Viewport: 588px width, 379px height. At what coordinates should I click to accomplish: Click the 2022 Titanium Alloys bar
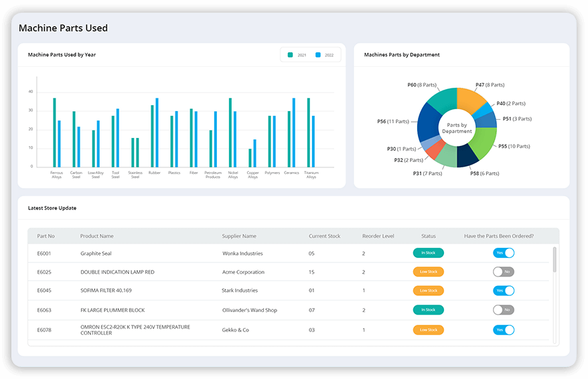313,141
